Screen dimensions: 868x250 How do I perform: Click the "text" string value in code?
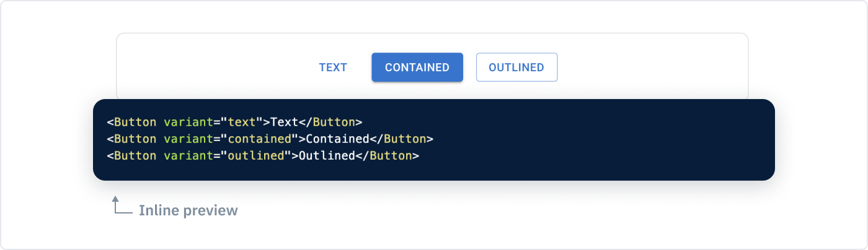click(242, 121)
